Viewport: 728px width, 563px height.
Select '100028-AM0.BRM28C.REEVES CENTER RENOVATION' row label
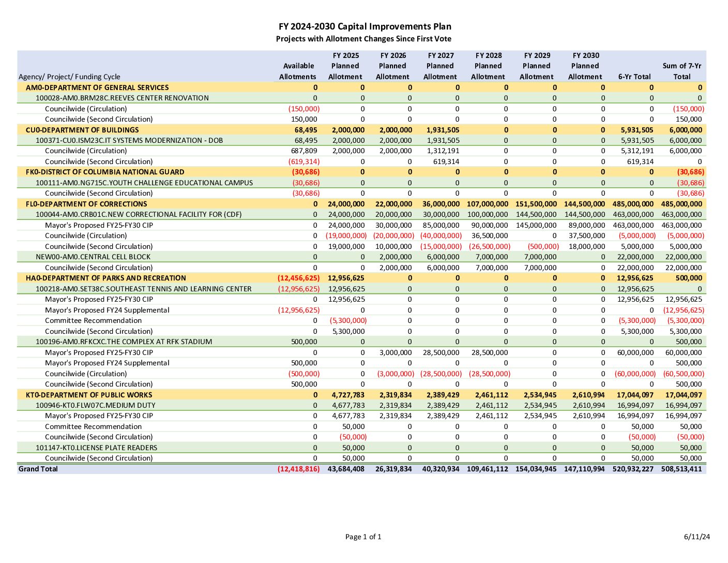tap(122, 98)
